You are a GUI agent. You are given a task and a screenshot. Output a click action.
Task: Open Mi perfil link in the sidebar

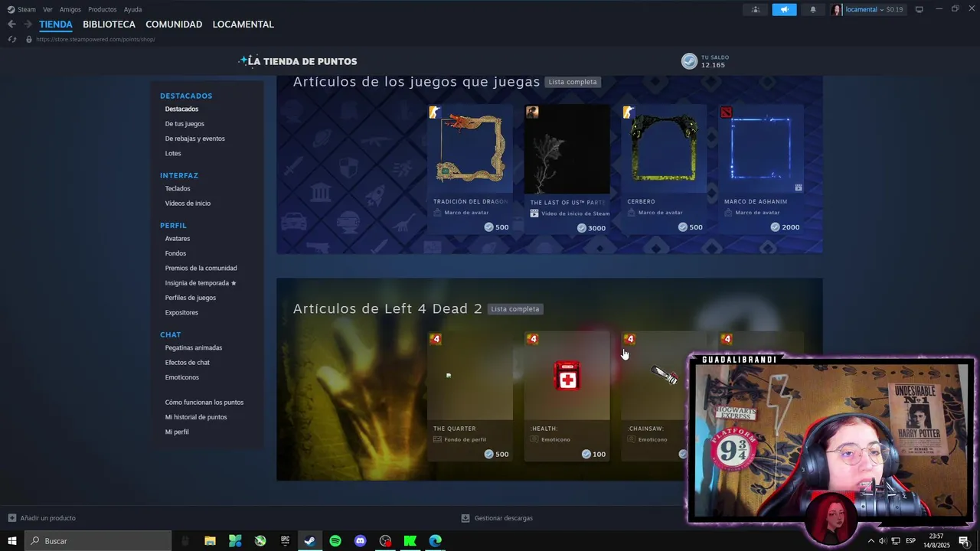[x=177, y=432]
